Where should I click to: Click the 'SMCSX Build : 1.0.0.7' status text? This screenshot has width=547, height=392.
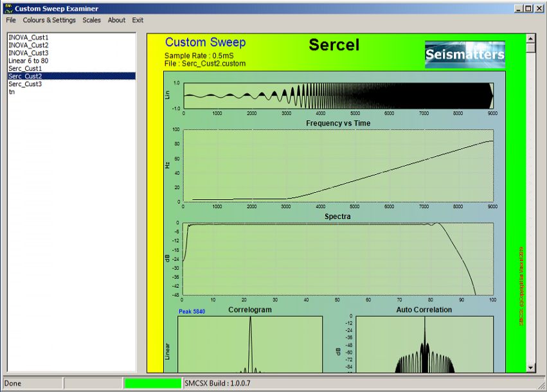tap(217, 383)
